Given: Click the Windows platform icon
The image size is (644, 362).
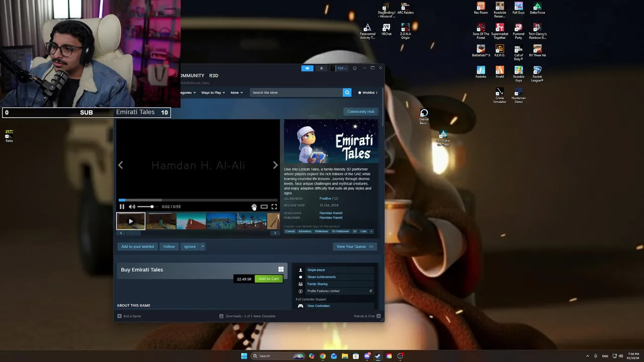Looking at the screenshot, I should pos(281,269).
